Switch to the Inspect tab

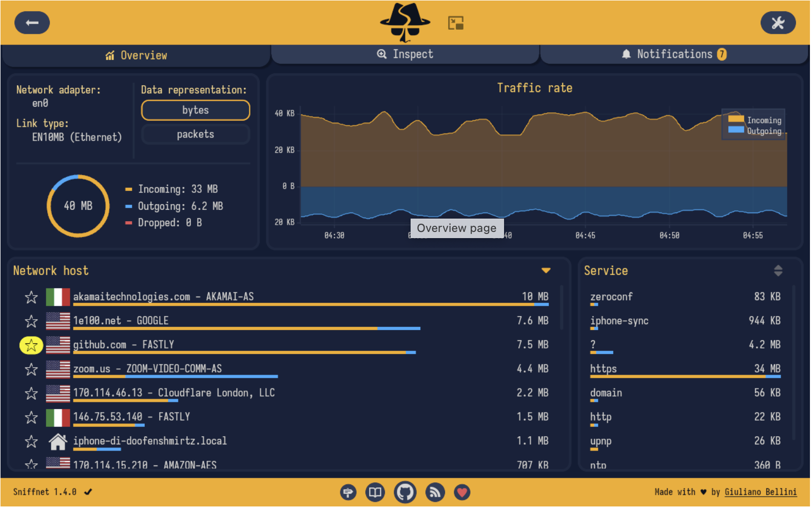tap(405, 54)
